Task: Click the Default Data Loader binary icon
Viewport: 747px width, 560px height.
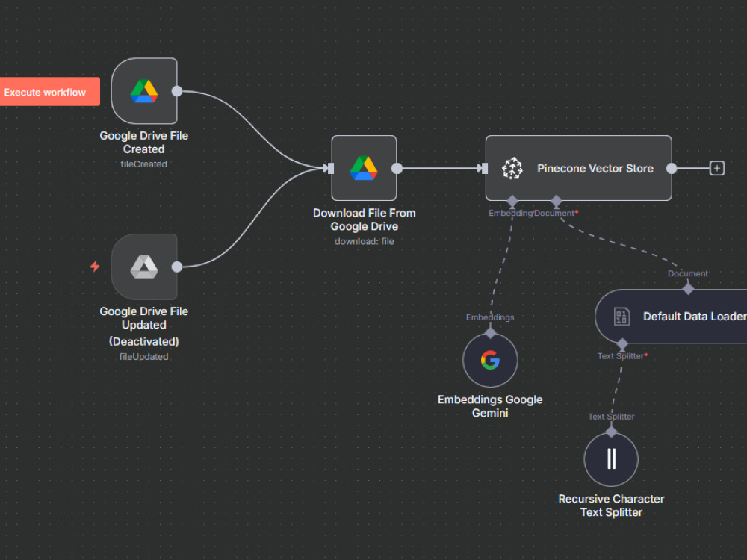Action: (622, 317)
